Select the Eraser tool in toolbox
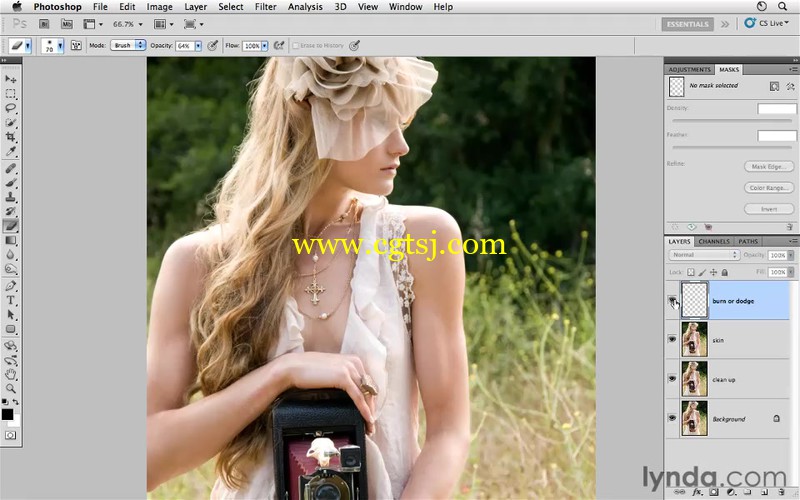The height and width of the screenshot is (500, 800). [11, 226]
